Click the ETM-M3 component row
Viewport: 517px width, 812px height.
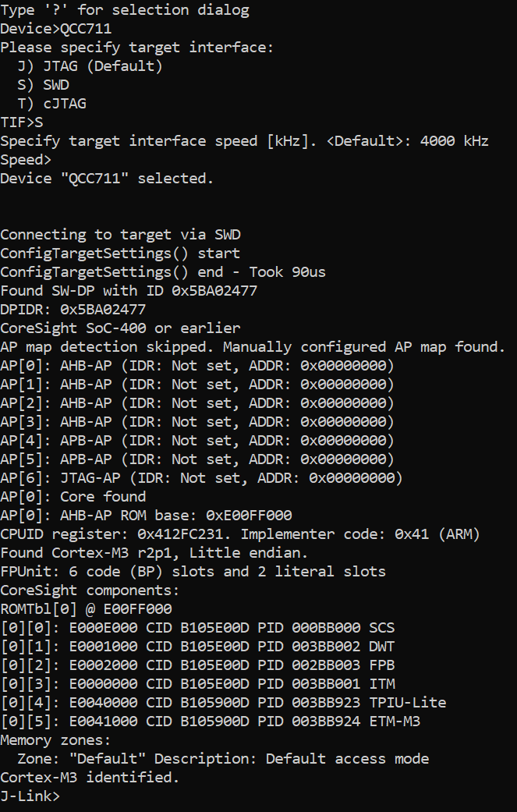click(x=210, y=722)
